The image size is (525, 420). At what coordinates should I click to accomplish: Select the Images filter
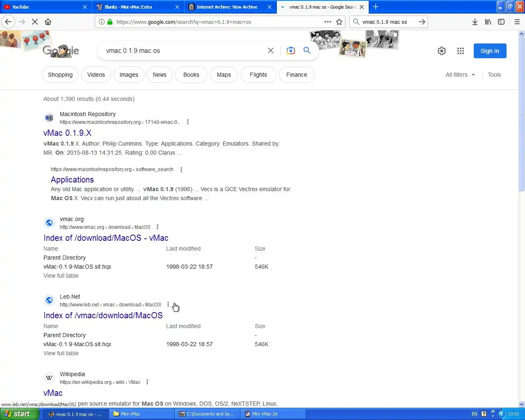129,75
